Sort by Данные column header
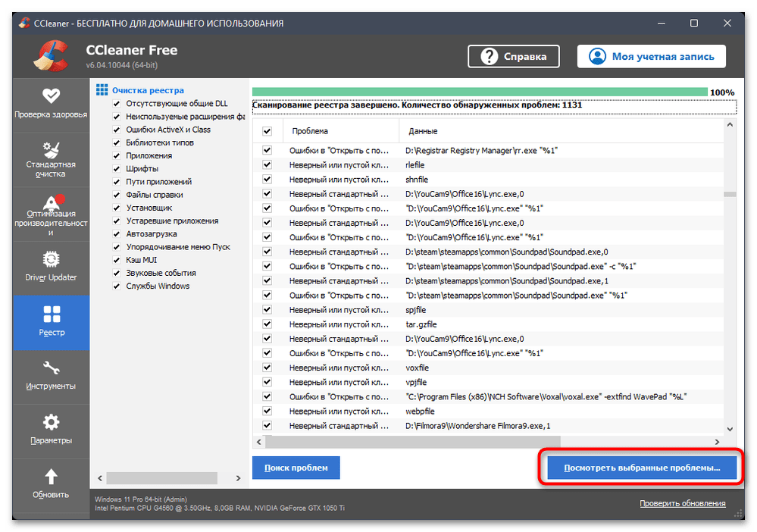The image size is (757, 532). [x=561, y=131]
